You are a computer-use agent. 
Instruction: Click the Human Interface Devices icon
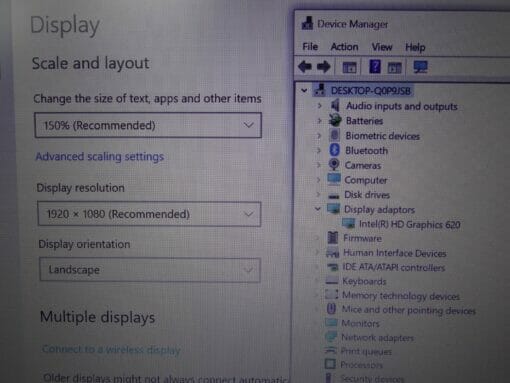(332, 252)
